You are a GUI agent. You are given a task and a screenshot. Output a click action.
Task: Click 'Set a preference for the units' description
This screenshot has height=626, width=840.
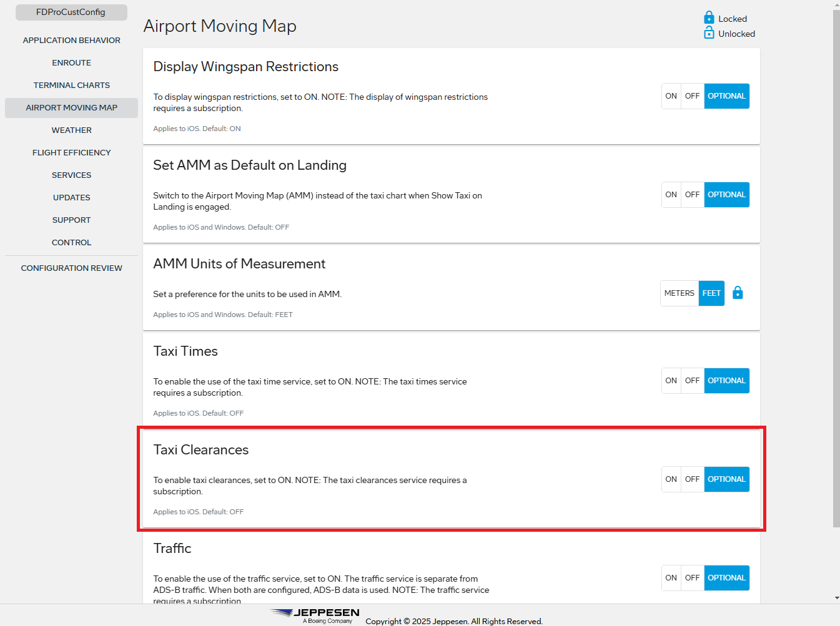tap(247, 294)
